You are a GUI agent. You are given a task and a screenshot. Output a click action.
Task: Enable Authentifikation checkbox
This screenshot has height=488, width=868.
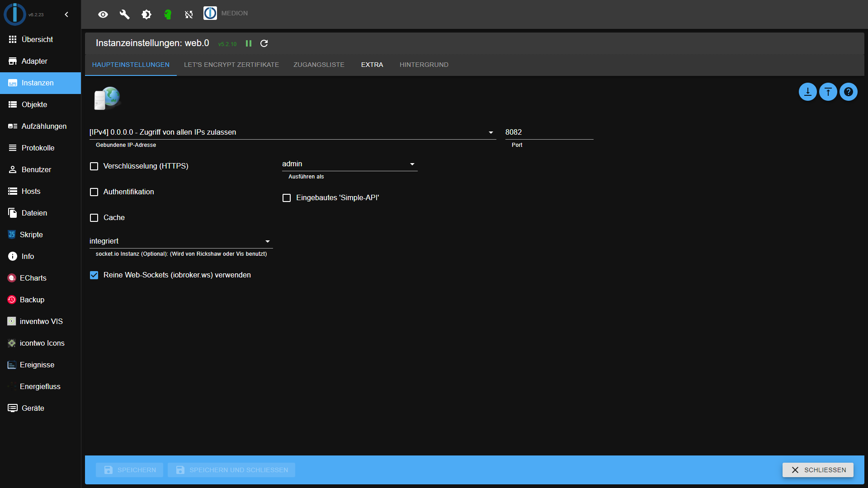coord(95,192)
